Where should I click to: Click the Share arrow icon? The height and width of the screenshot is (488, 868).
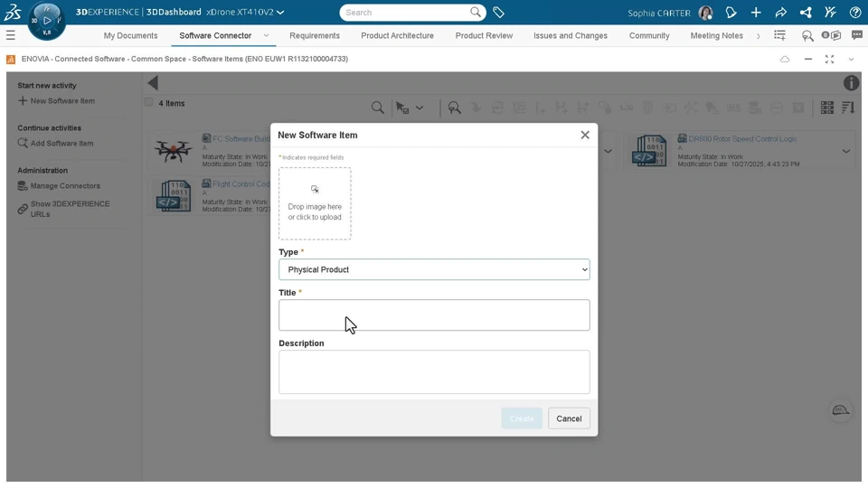point(780,12)
